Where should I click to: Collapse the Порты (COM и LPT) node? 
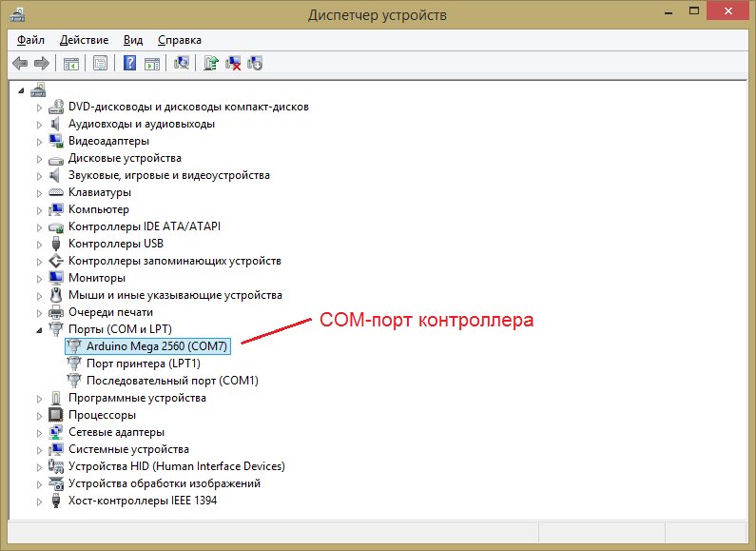tap(39, 330)
